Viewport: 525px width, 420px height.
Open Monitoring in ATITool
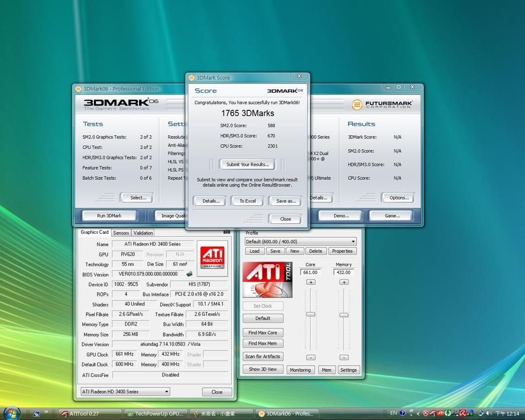300,370
